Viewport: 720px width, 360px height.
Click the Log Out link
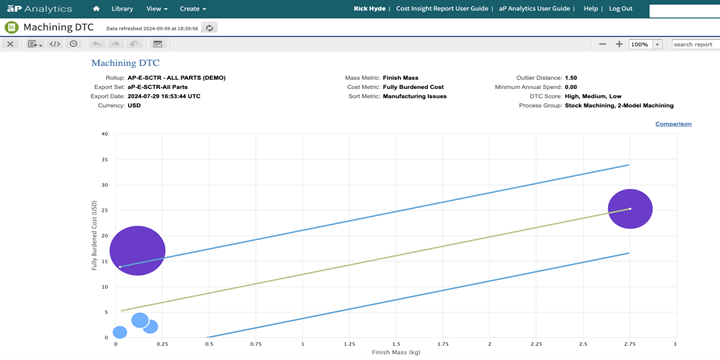[620, 9]
